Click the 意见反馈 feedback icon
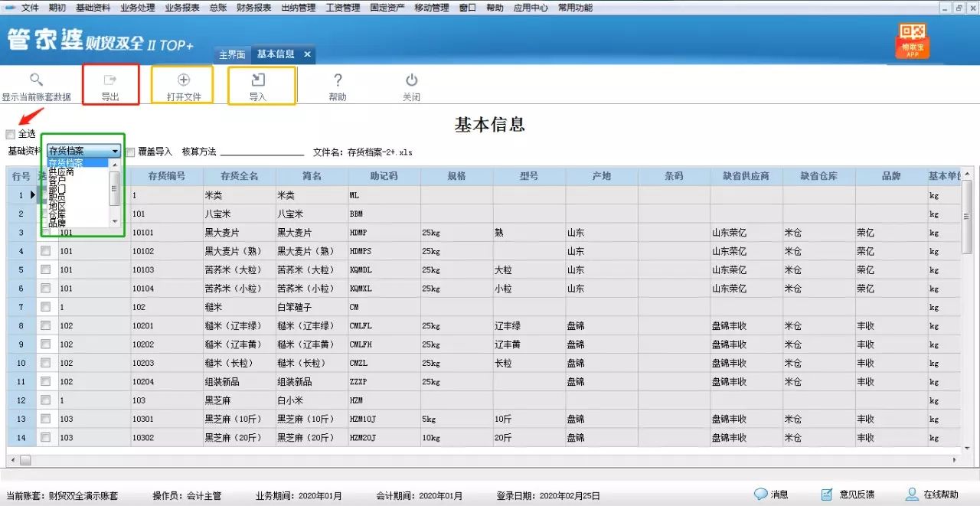 [x=850, y=493]
